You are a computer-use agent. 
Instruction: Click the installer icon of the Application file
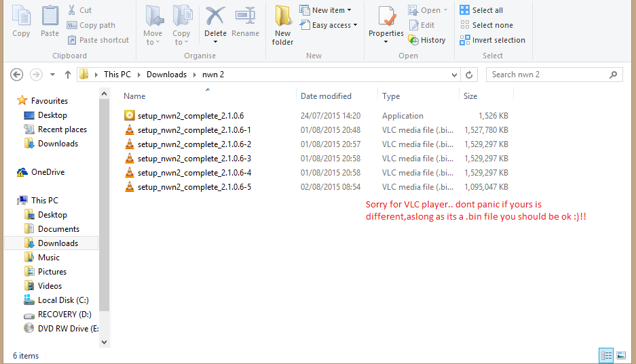pyautogui.click(x=130, y=115)
